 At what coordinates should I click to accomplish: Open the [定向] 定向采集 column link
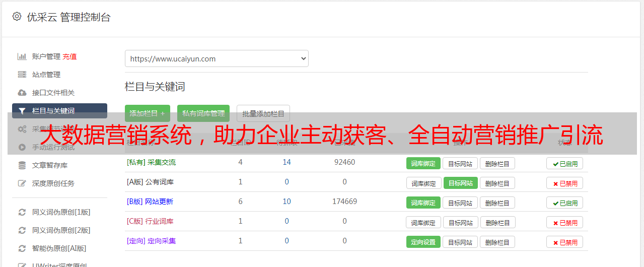click(152, 241)
